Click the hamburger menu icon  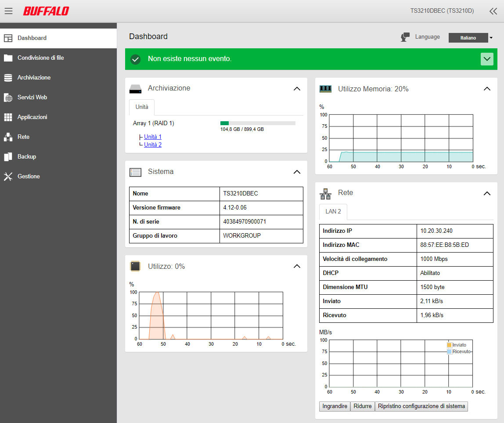[x=8, y=11]
